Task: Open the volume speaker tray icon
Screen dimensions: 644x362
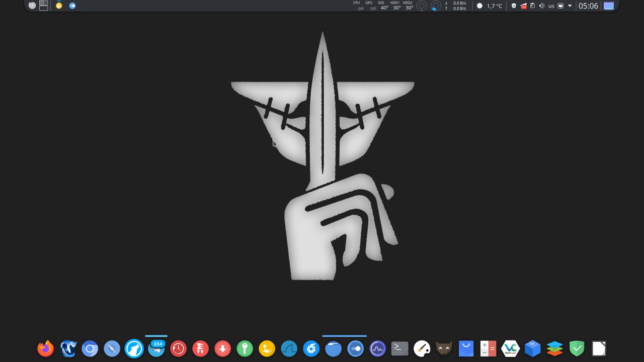Action: coord(542,6)
